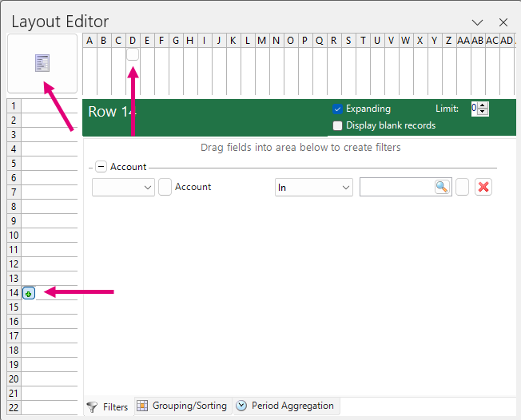Open the 'In' operator dropdown

pyautogui.click(x=314, y=188)
